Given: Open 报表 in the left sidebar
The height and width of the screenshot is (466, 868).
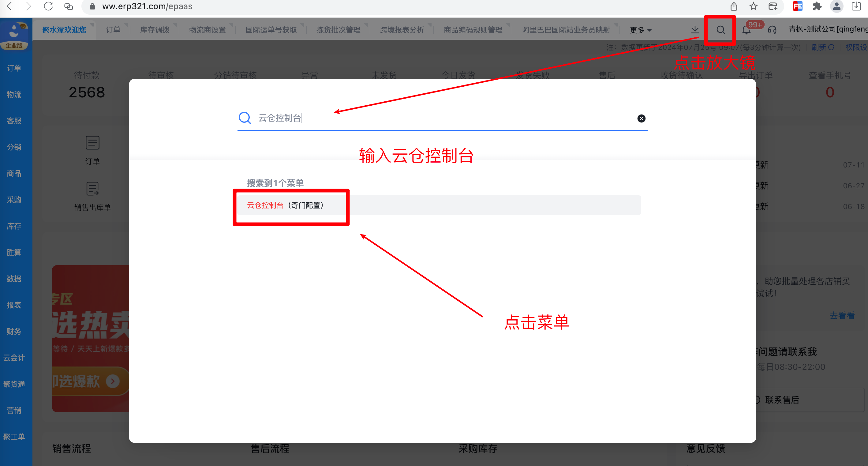Looking at the screenshot, I should point(14,305).
